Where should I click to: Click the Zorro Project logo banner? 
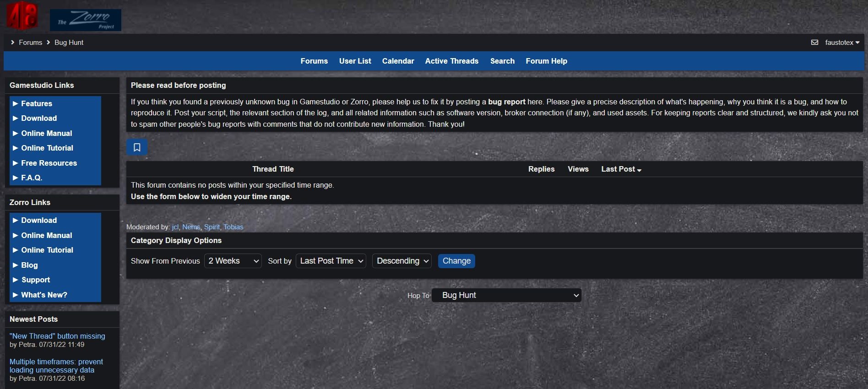[86, 20]
